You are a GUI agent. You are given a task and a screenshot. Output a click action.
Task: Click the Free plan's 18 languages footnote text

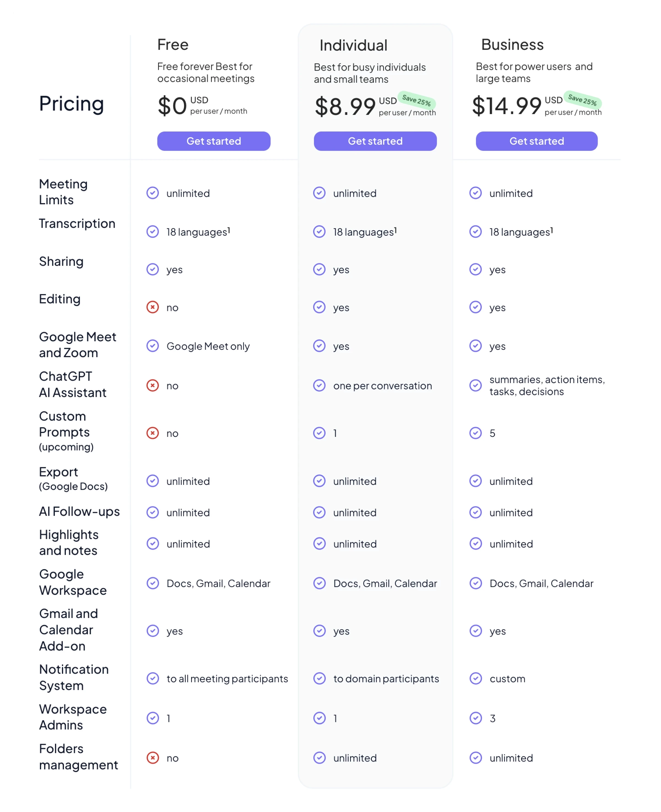tap(198, 232)
